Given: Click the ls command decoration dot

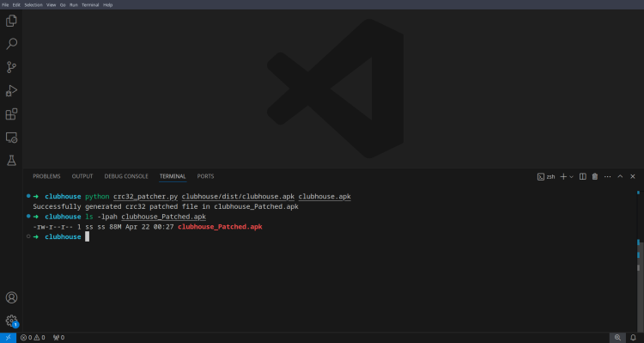Looking at the screenshot, I should coord(28,216).
